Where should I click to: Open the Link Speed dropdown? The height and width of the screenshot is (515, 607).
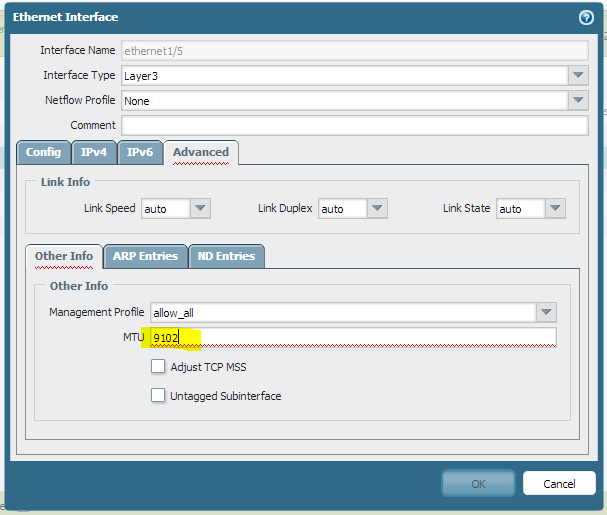(200, 209)
